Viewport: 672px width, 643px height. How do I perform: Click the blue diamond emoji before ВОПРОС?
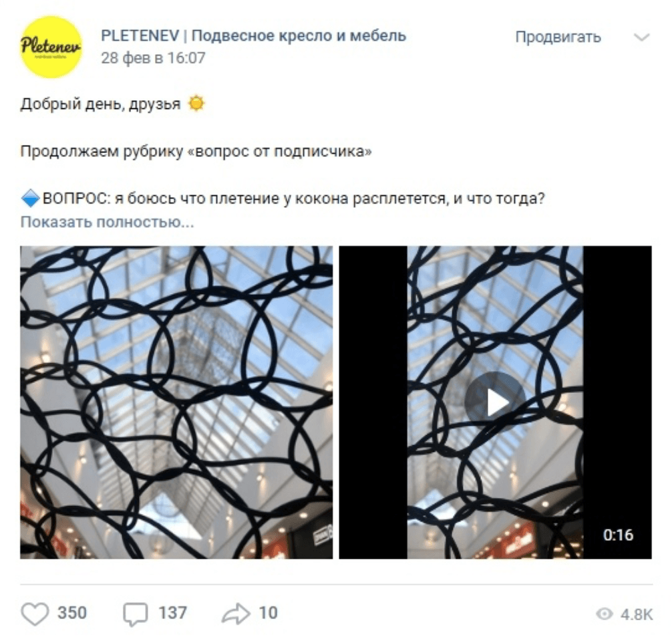coord(31,199)
